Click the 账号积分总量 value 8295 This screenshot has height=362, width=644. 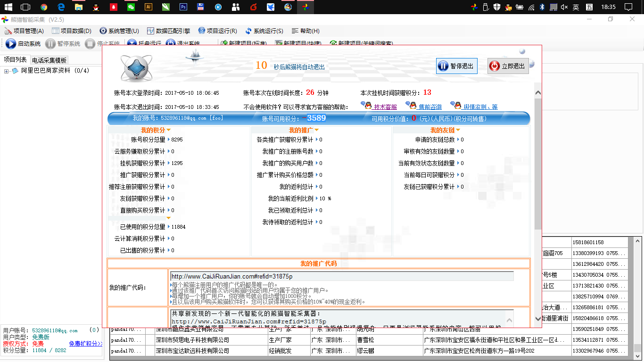click(x=177, y=140)
